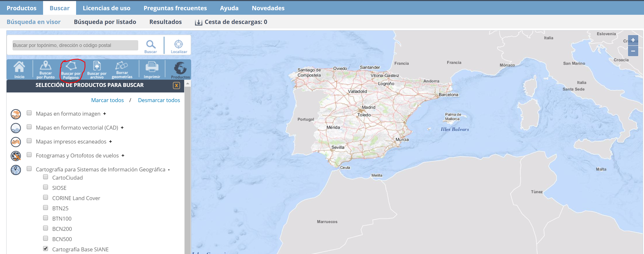Open the Licencias de uso tab
The width and height of the screenshot is (644, 254).
tap(106, 8)
